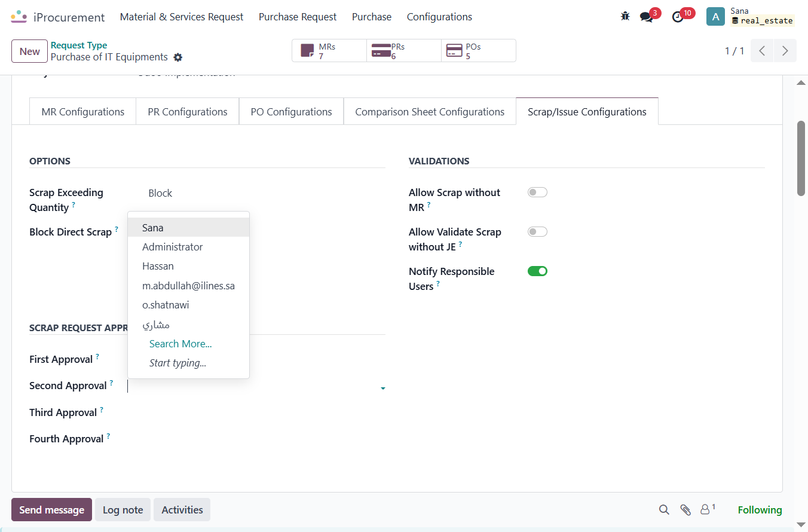Image resolution: width=808 pixels, height=532 pixels.
Task: Click the Send message button
Action: point(52,510)
